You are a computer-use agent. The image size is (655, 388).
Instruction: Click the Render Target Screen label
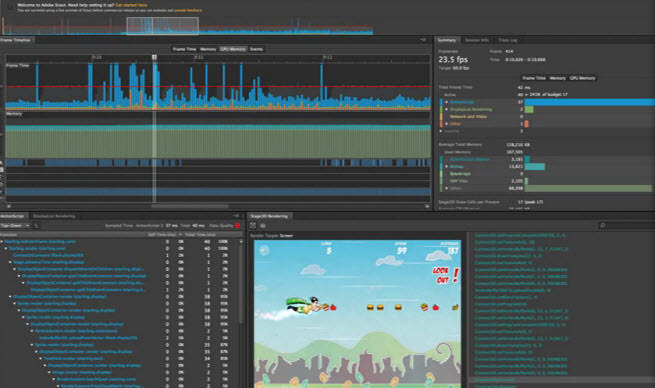pos(271,236)
